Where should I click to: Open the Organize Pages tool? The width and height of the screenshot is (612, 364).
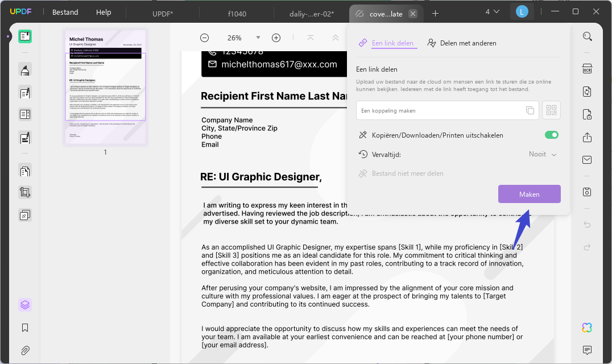pos(25,171)
